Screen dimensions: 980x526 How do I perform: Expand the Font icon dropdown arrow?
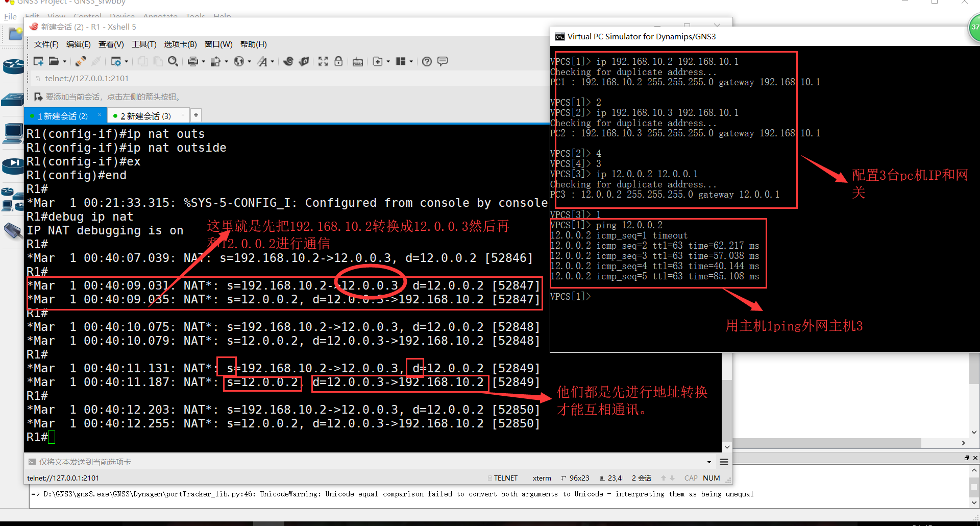(272, 62)
